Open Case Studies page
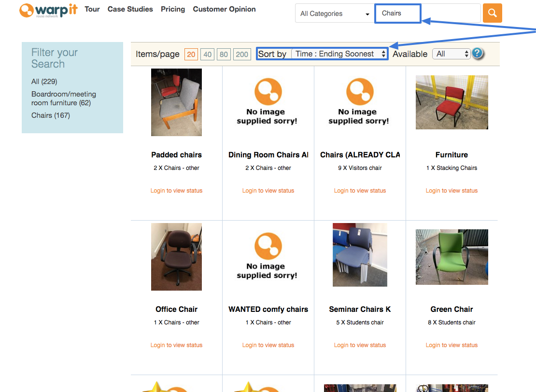The image size is (536, 392). [130, 9]
